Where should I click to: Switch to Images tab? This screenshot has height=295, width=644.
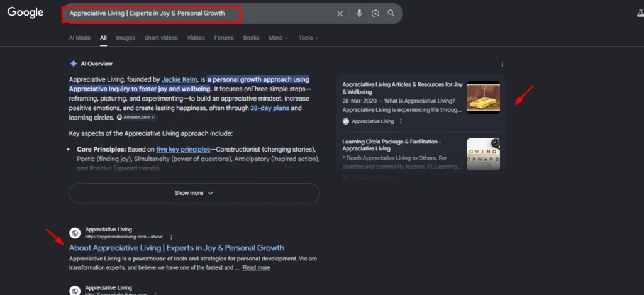(125, 38)
